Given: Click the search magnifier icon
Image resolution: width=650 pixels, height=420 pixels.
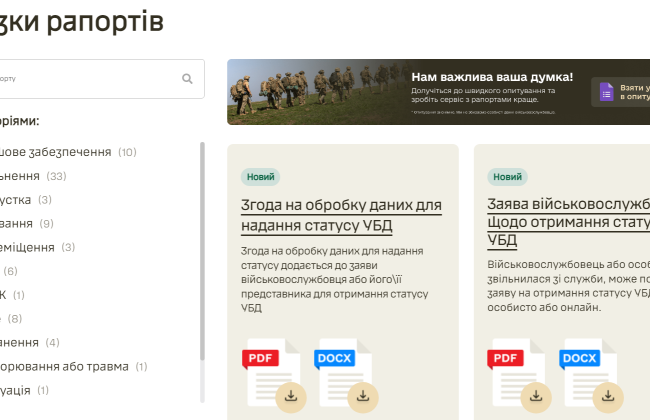Looking at the screenshot, I should [187, 78].
